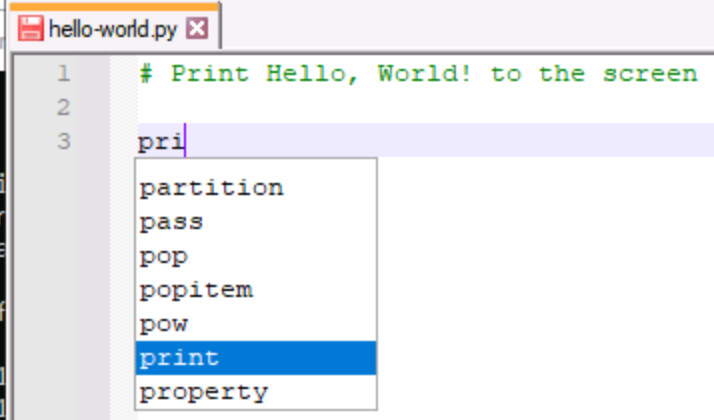The image size is (714, 420).
Task: Accept the highlighted 'print' suggestion
Action: [x=256, y=358]
